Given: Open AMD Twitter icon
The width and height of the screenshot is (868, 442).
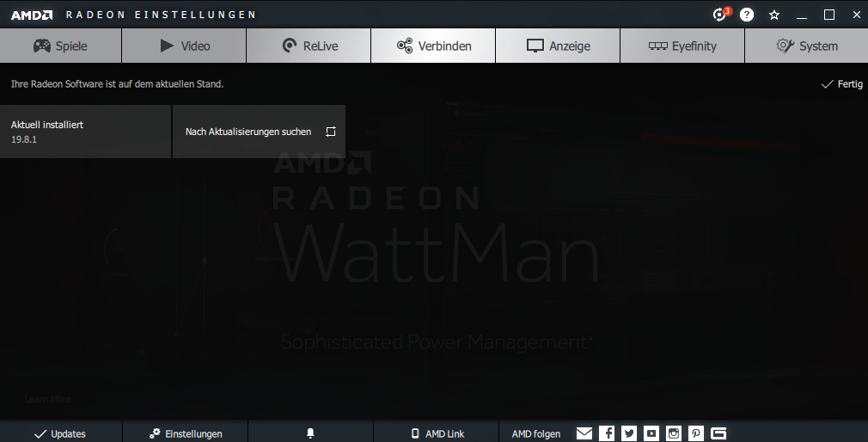Looking at the screenshot, I should click(x=629, y=433).
